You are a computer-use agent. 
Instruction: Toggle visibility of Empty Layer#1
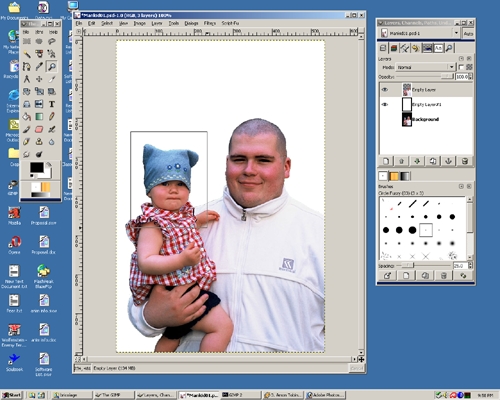coord(385,104)
